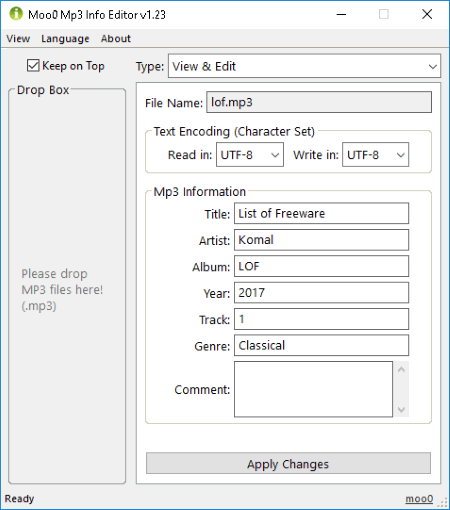Open the View menu
Image resolution: width=450 pixels, height=510 pixels.
coord(18,39)
